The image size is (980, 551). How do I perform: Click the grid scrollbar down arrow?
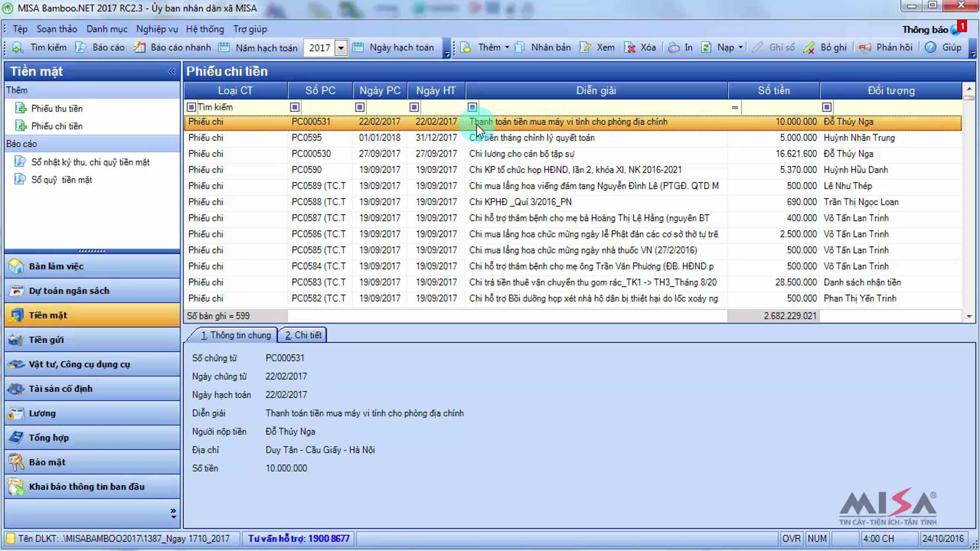pos(969,316)
